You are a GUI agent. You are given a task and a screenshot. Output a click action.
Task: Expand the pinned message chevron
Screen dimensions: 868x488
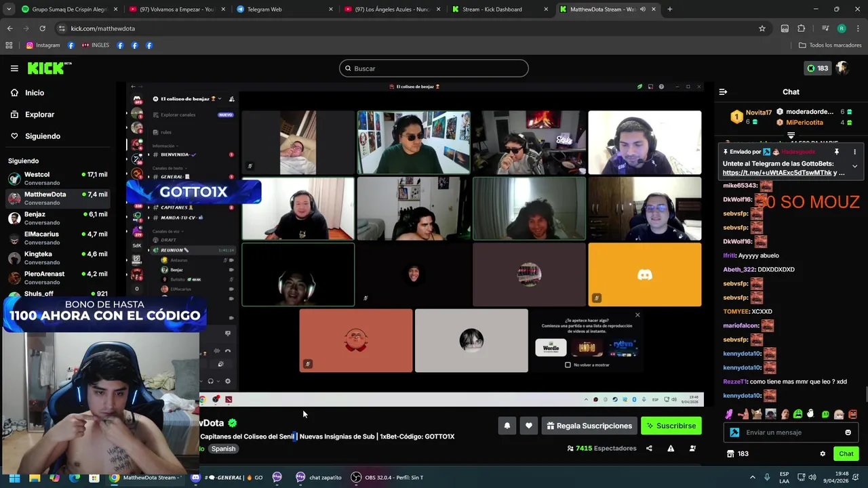(x=854, y=166)
